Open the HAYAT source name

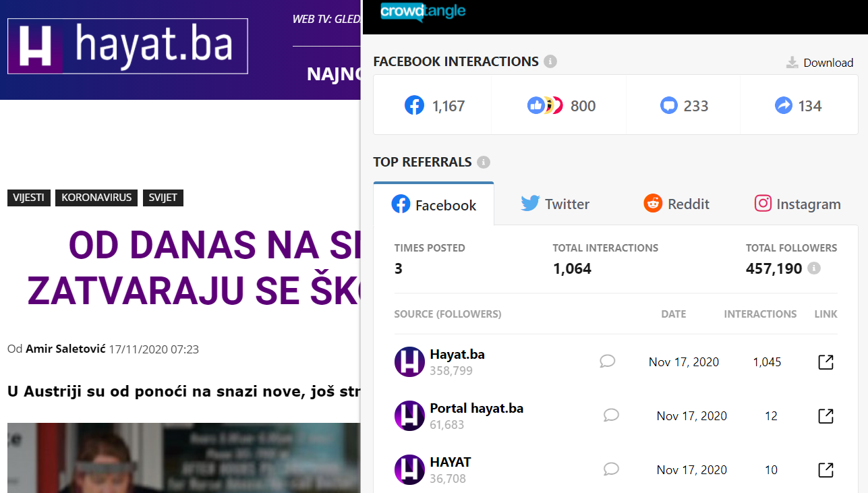451,462
